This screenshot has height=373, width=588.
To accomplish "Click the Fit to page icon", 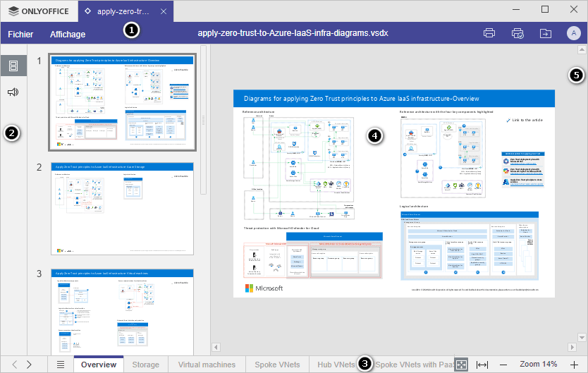I will pyautogui.click(x=461, y=365).
